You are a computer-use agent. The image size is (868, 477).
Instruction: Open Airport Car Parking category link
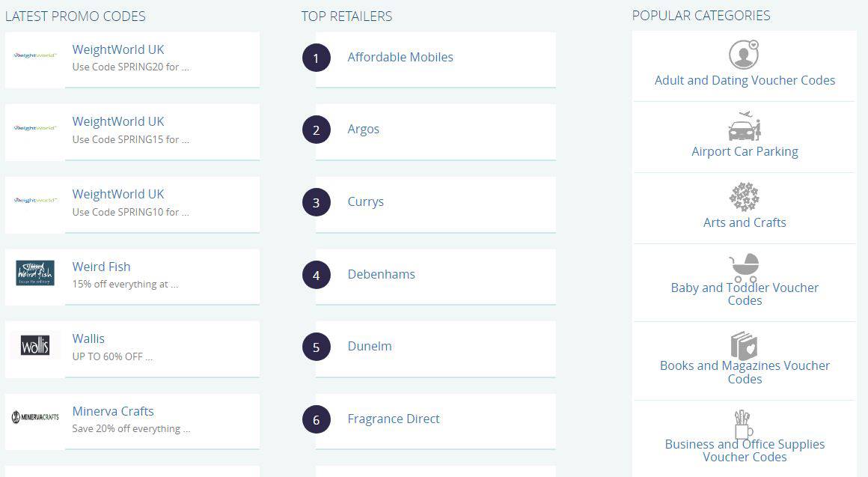[x=745, y=151]
